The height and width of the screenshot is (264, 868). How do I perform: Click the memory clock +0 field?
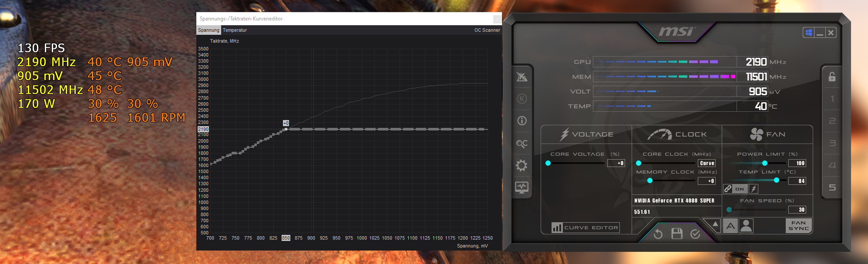707,181
